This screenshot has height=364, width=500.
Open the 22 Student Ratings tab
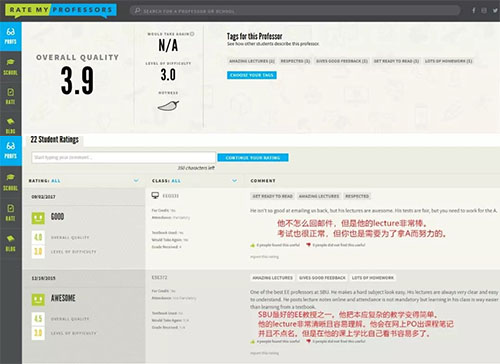[55, 140]
